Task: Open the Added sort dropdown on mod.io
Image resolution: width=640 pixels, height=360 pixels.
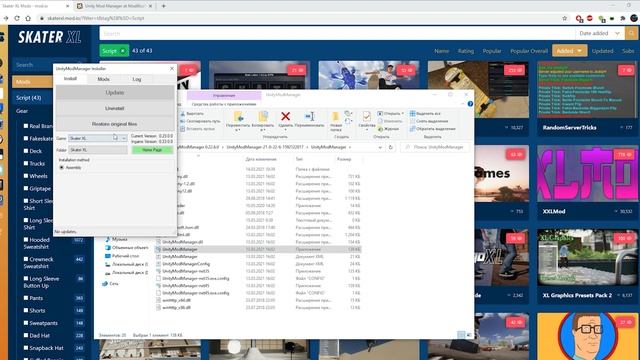Action: point(569,51)
